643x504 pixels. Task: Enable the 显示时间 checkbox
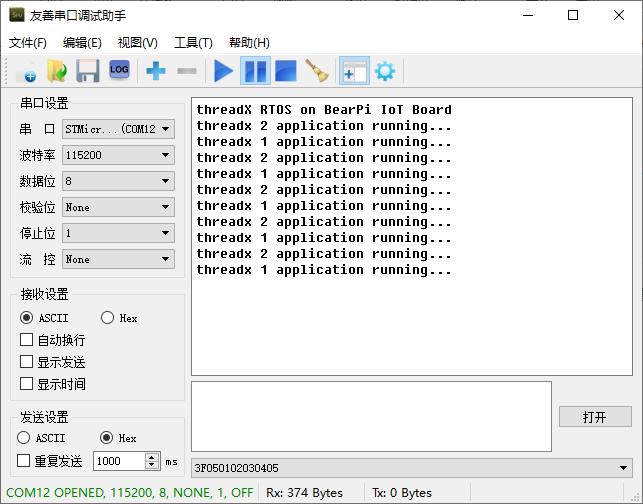click(26, 384)
